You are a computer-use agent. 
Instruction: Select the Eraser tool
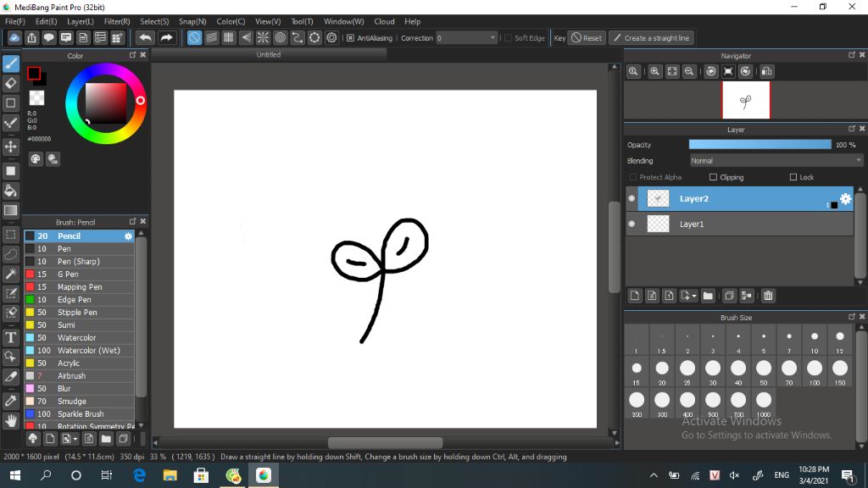coord(10,84)
